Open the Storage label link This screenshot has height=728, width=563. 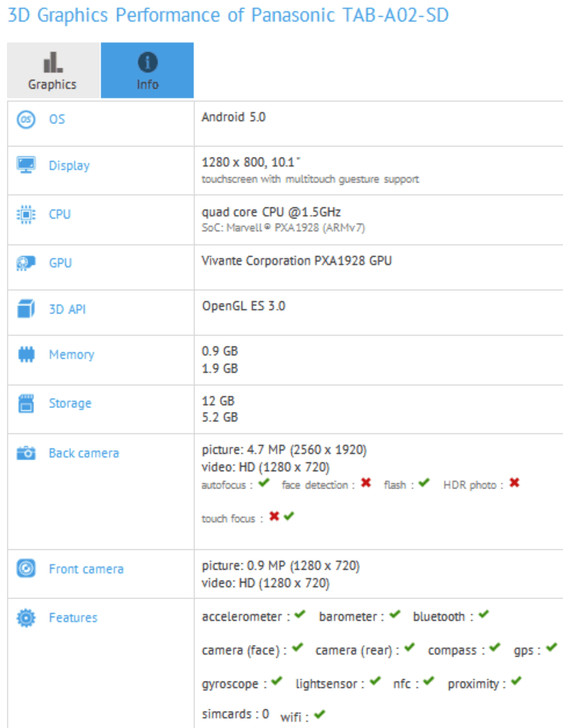[70, 404]
